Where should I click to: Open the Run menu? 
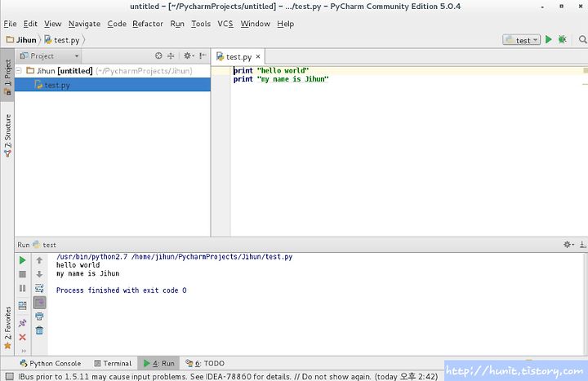point(177,24)
